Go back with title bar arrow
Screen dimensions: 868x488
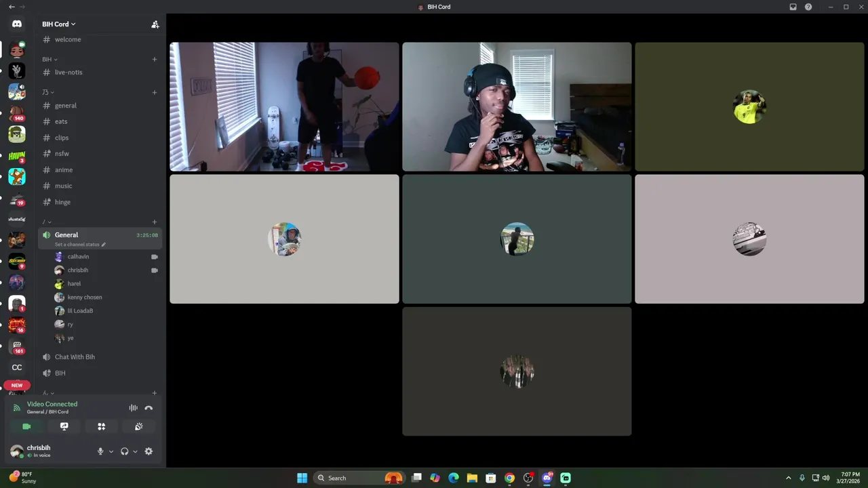[12, 7]
